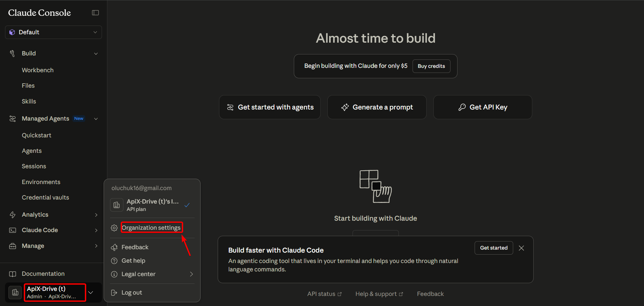Click the Analytics lightning icon
644x306 pixels.
(12, 215)
